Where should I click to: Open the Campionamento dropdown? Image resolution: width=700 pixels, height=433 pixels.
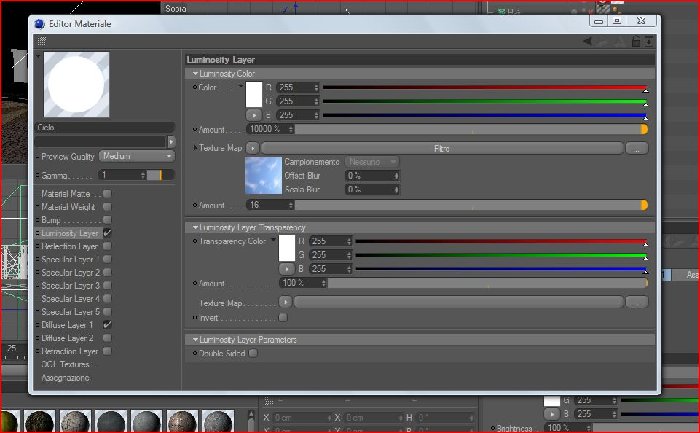pos(372,162)
